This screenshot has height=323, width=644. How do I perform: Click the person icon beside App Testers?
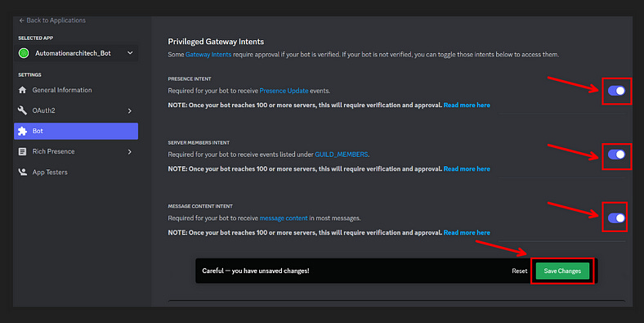point(23,173)
